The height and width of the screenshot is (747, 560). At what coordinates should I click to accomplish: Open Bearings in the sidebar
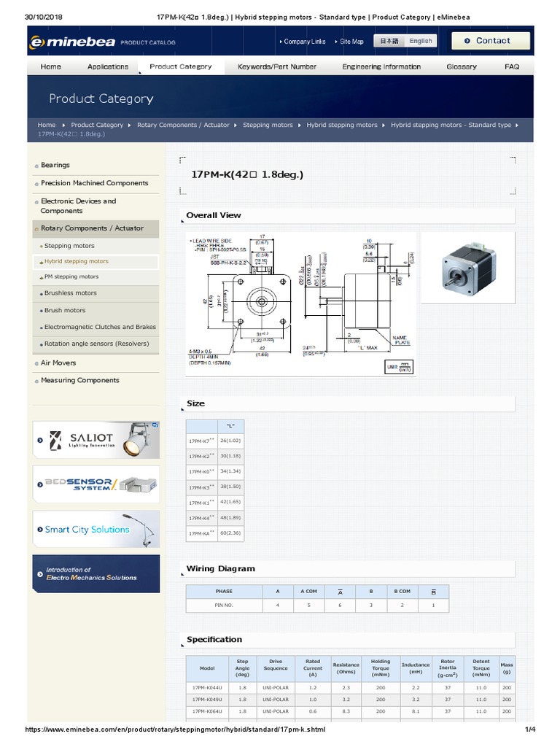pos(55,165)
